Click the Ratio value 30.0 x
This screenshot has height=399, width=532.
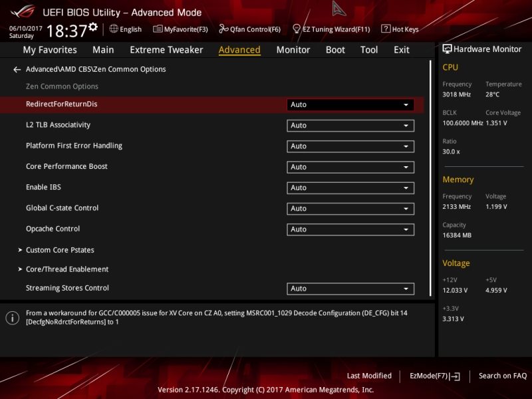(x=451, y=152)
